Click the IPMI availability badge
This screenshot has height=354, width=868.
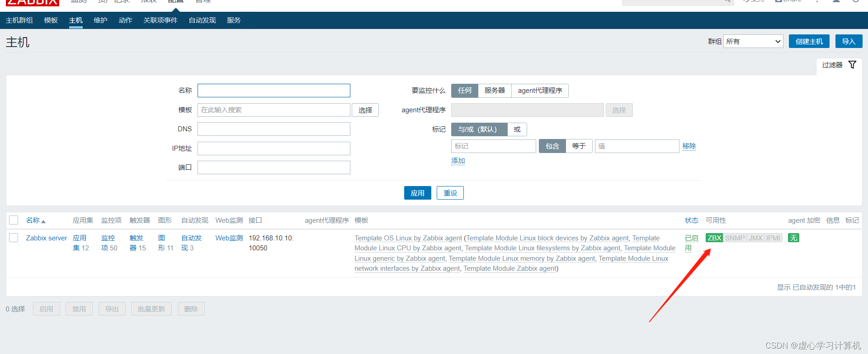pos(773,238)
